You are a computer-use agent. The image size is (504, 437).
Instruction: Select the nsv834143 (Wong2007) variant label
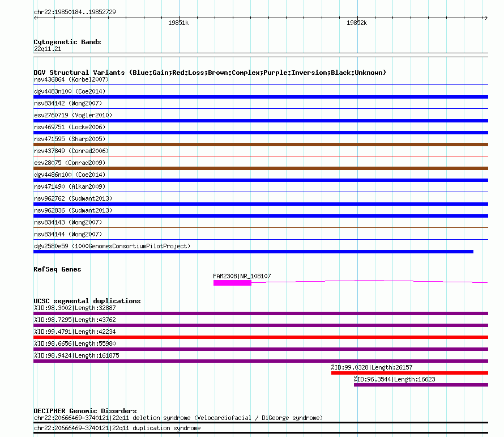coord(68,222)
